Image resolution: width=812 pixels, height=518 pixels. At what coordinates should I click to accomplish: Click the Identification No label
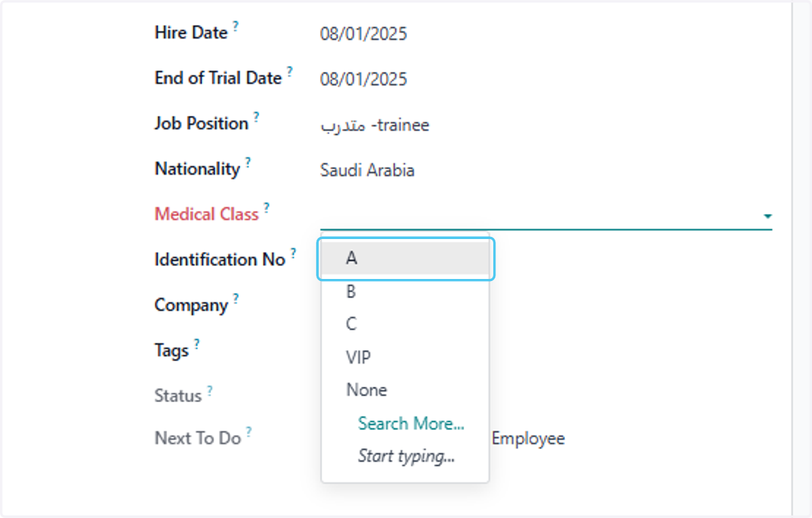220,260
